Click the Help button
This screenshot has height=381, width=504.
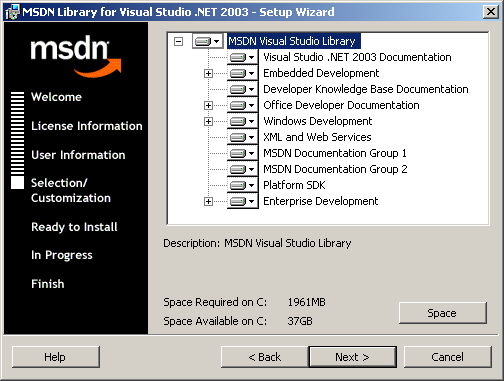click(56, 357)
